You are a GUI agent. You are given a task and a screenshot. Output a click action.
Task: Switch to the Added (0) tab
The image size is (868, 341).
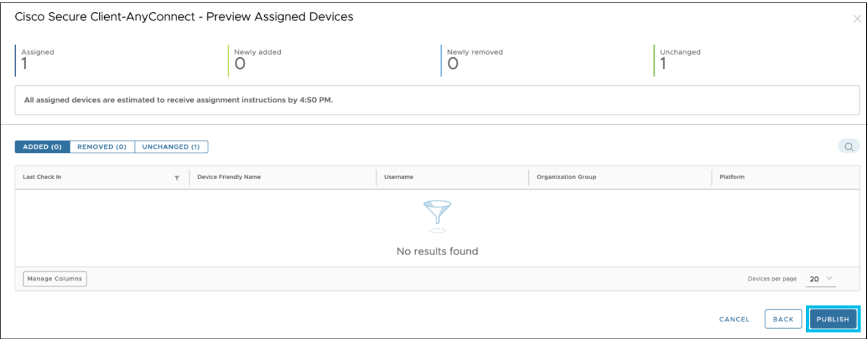(42, 147)
